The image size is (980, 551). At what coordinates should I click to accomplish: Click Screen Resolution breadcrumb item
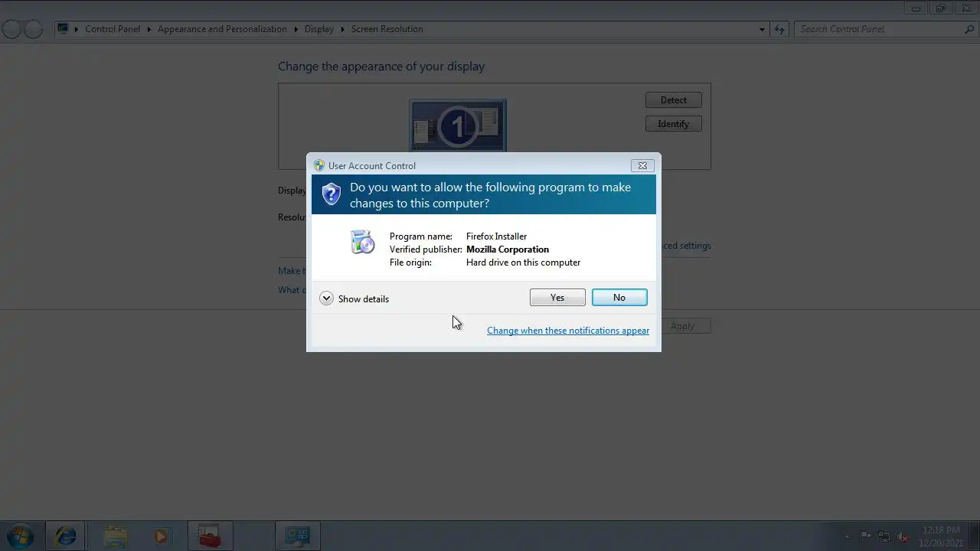pos(387,29)
